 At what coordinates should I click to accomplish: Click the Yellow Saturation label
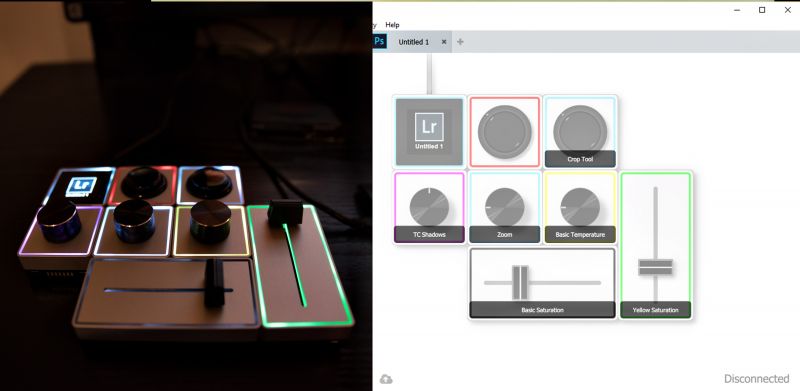(x=656, y=310)
